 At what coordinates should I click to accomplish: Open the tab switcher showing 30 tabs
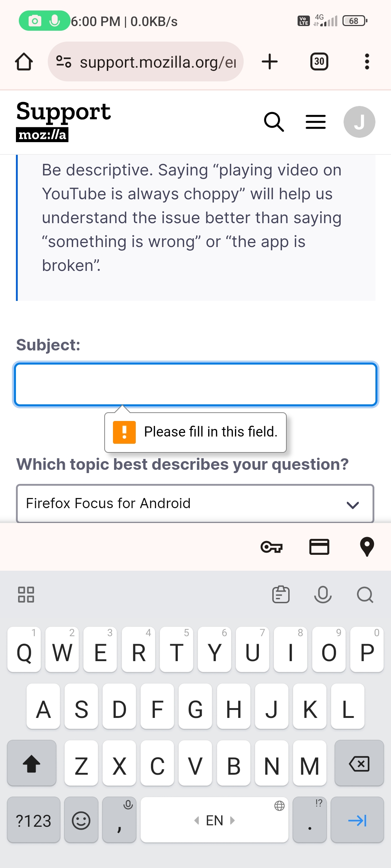pos(319,61)
